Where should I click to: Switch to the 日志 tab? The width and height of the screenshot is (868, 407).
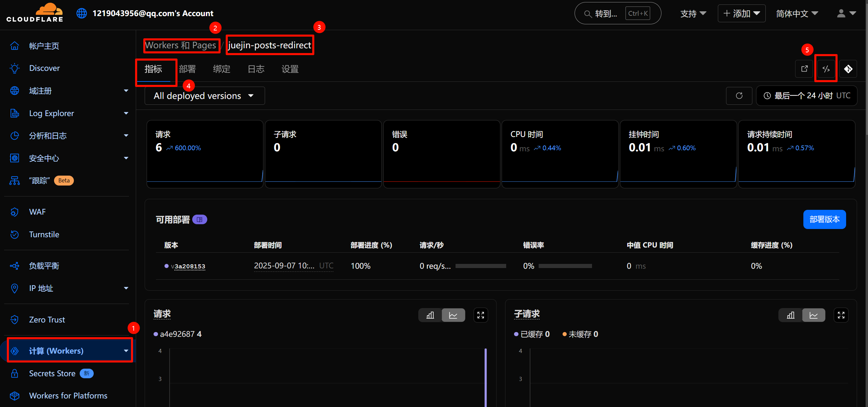[x=256, y=69]
